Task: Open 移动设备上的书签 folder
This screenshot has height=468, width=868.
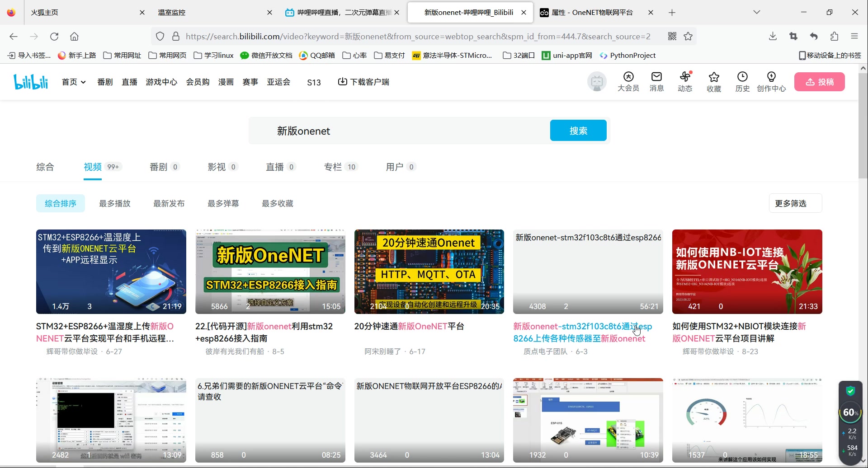Action: click(830, 56)
